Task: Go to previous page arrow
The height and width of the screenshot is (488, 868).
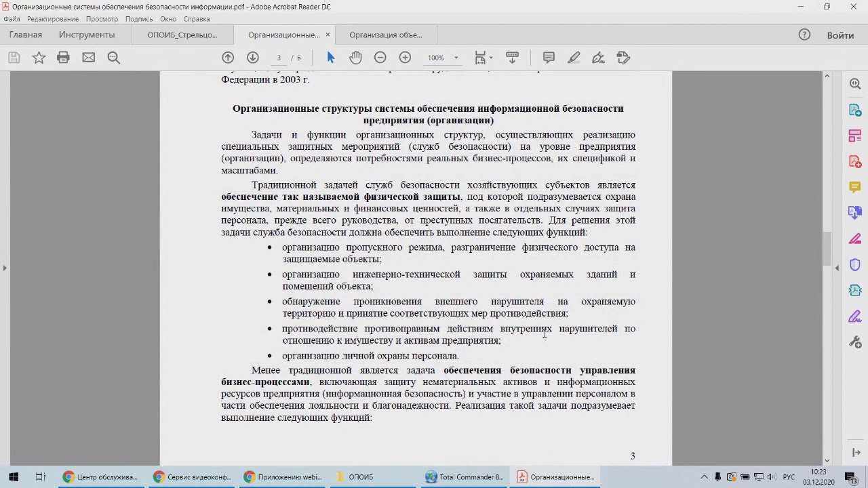Action: click(x=228, y=58)
